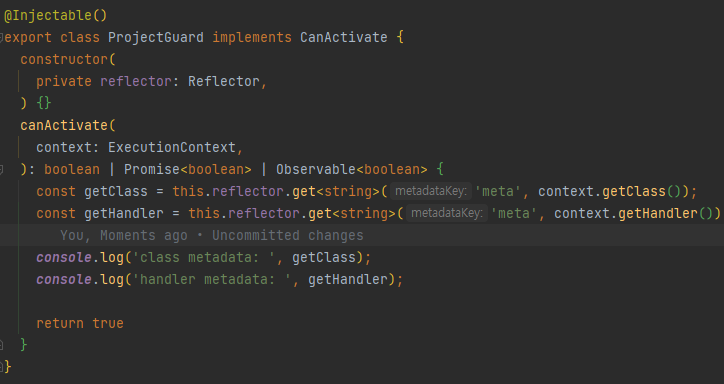Collapse the canActivate method fold marker

click(1, 169)
